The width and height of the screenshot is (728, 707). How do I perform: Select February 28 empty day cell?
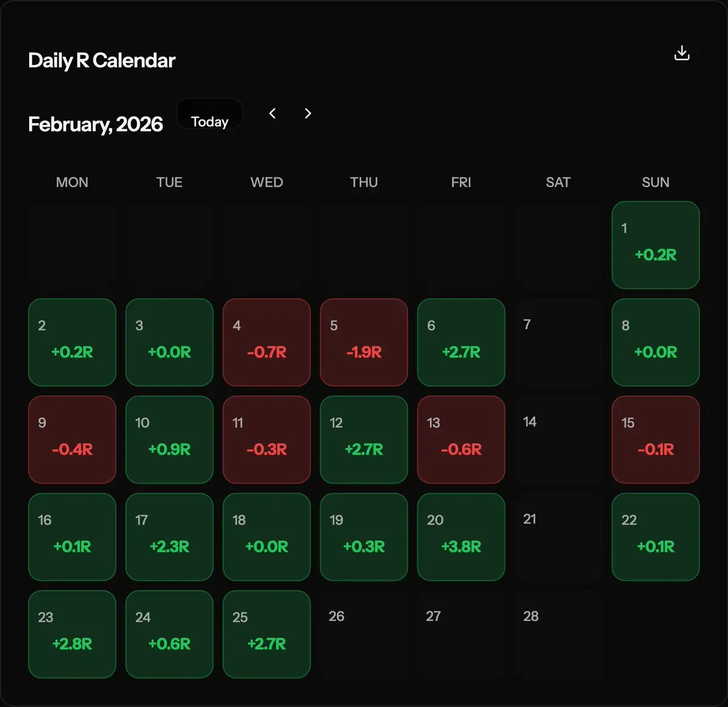[558, 634]
